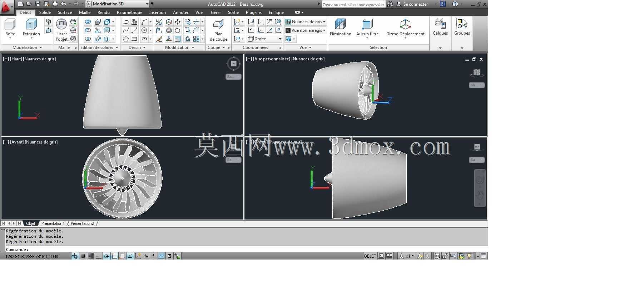This screenshot has width=644, height=292.
Task: Click the ViewCube in the custom view viewport
Action: coord(477,73)
